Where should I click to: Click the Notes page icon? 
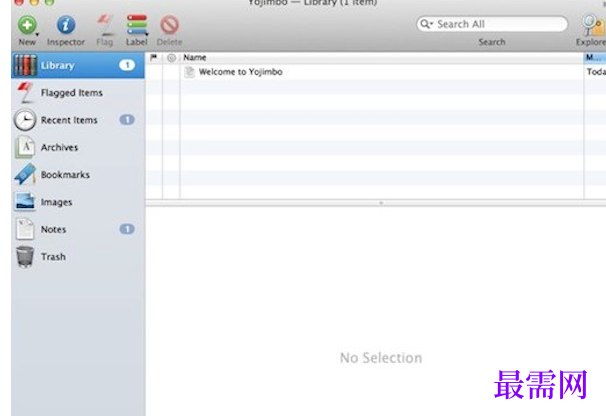25,229
